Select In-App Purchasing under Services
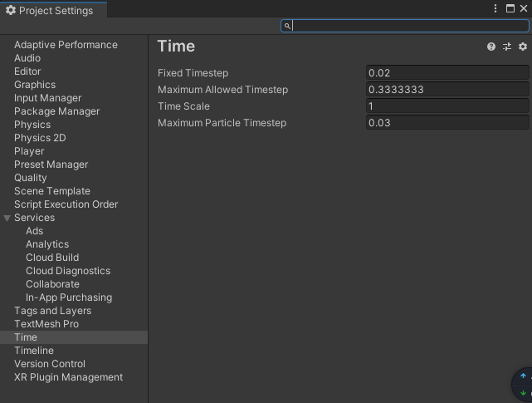The image size is (532, 403). pyautogui.click(x=69, y=297)
